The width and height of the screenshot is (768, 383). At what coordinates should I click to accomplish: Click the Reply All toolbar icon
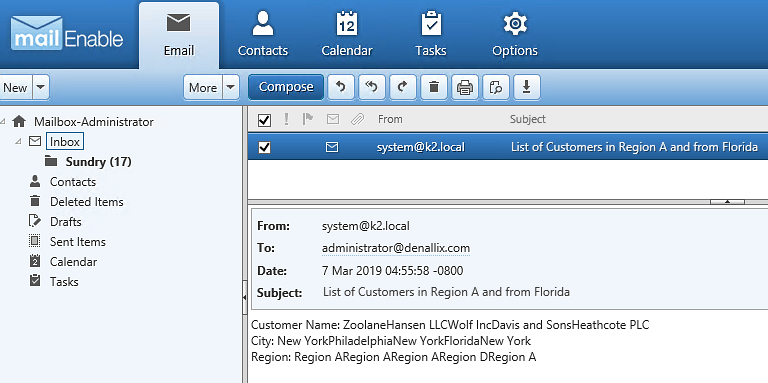point(372,87)
